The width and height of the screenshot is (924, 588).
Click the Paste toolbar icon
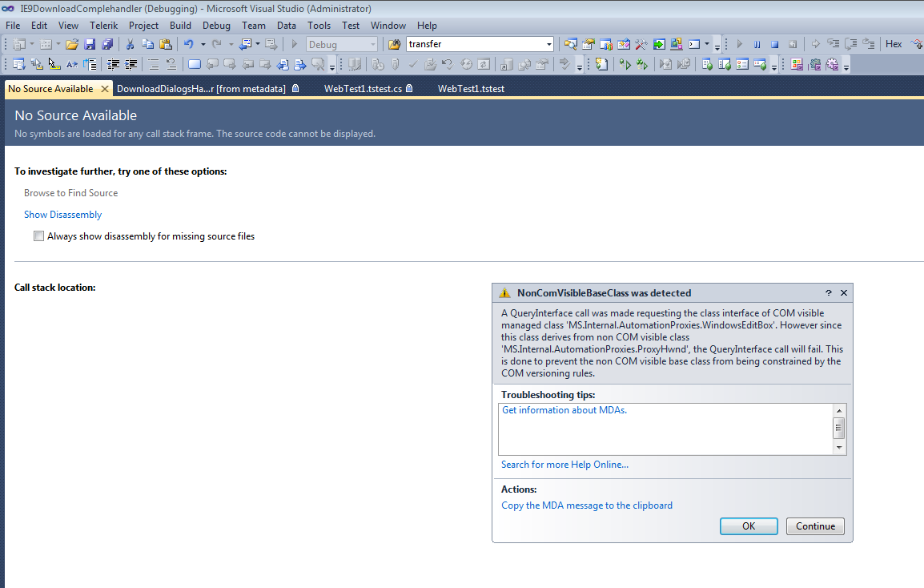pyautogui.click(x=166, y=44)
